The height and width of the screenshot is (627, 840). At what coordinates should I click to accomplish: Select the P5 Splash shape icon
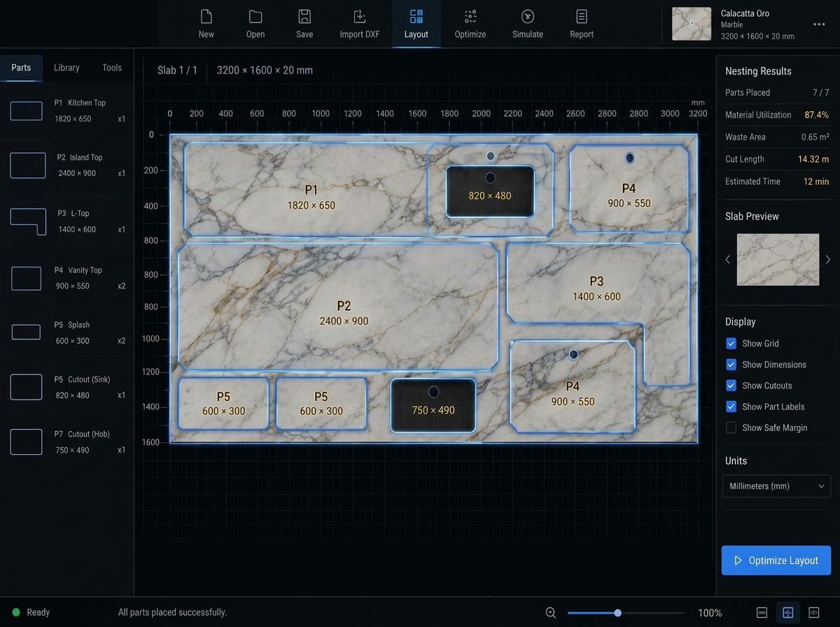(x=26, y=332)
